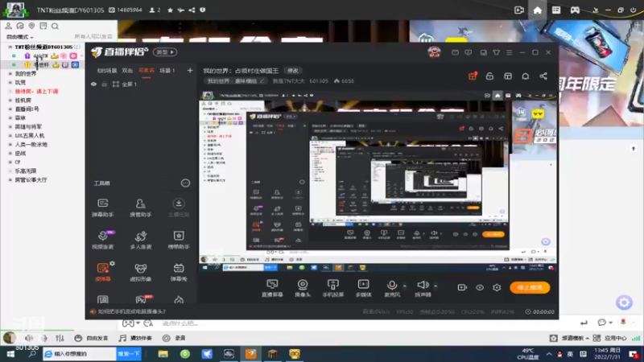
Task: Click the location pin icon in YY sidebar
Action: coord(31,26)
